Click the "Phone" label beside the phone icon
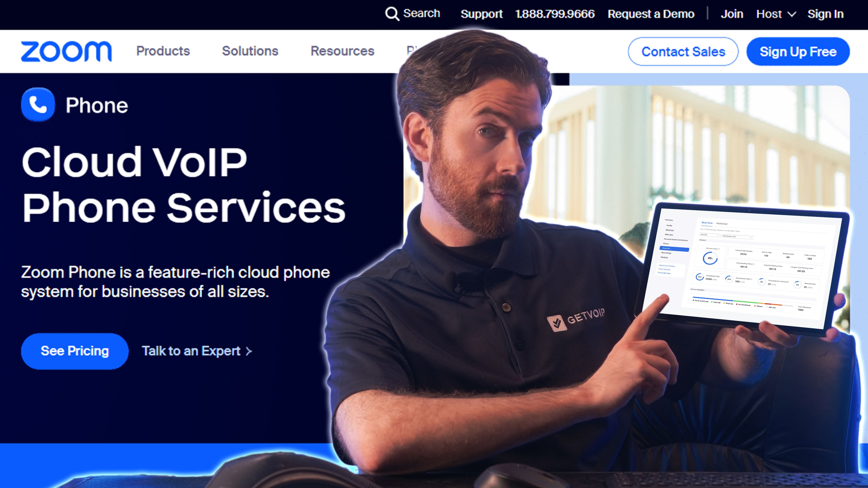Viewport: 868px width, 488px height. click(x=97, y=105)
